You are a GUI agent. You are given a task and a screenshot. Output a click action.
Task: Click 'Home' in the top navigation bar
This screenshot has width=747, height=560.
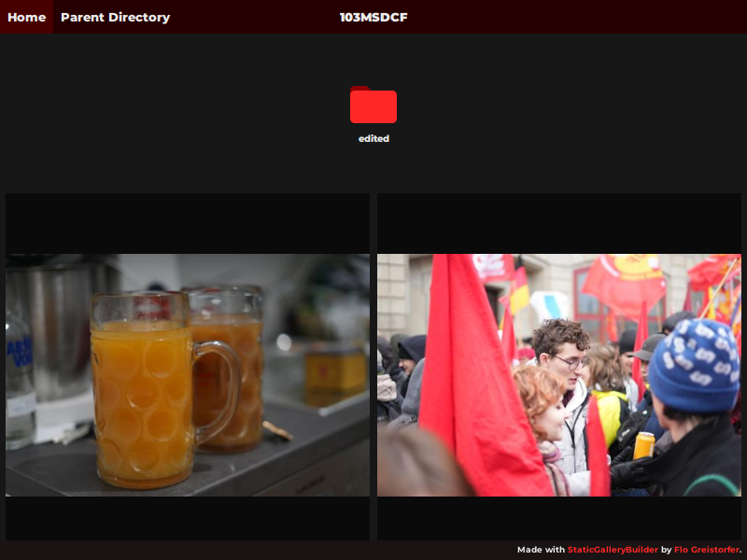(26, 17)
